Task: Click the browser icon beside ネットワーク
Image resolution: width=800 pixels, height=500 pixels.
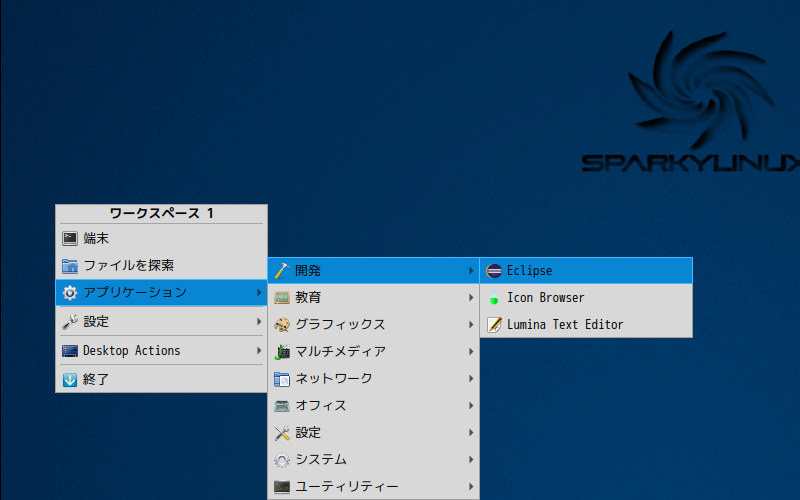Action: (282, 379)
